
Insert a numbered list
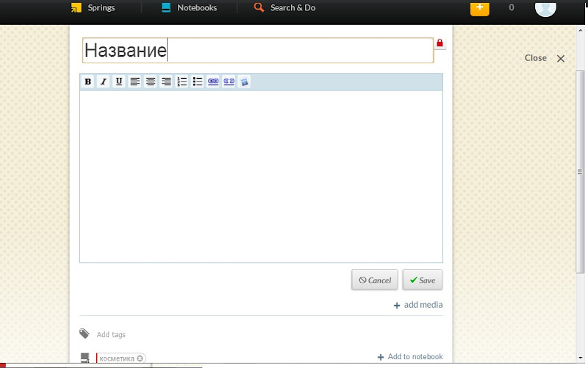click(x=182, y=82)
